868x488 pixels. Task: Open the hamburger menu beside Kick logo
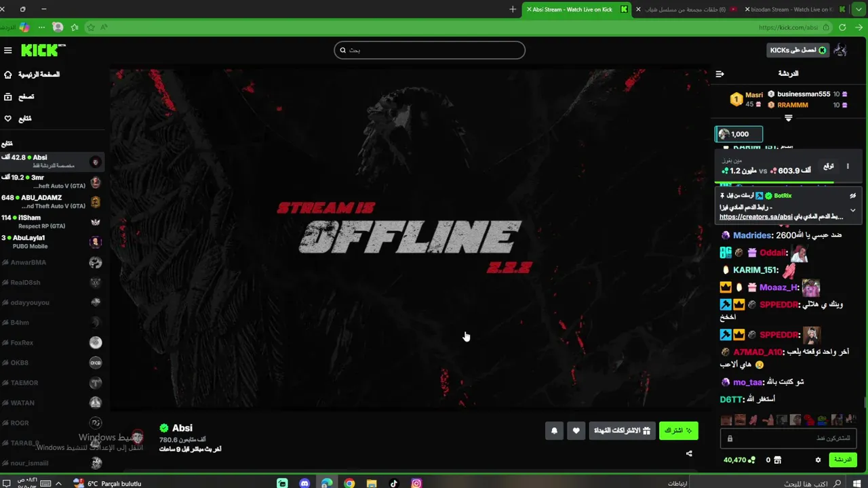(8, 50)
